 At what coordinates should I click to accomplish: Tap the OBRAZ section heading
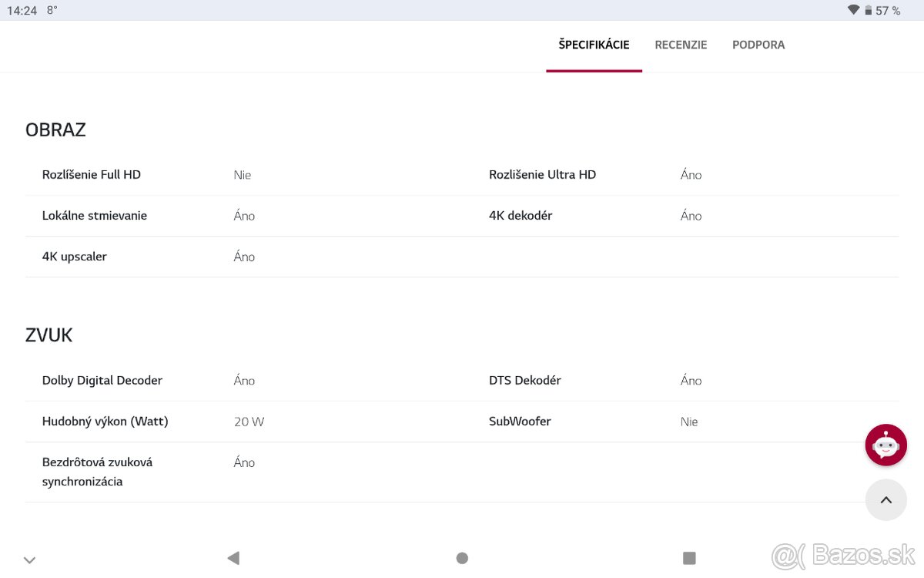coord(55,129)
